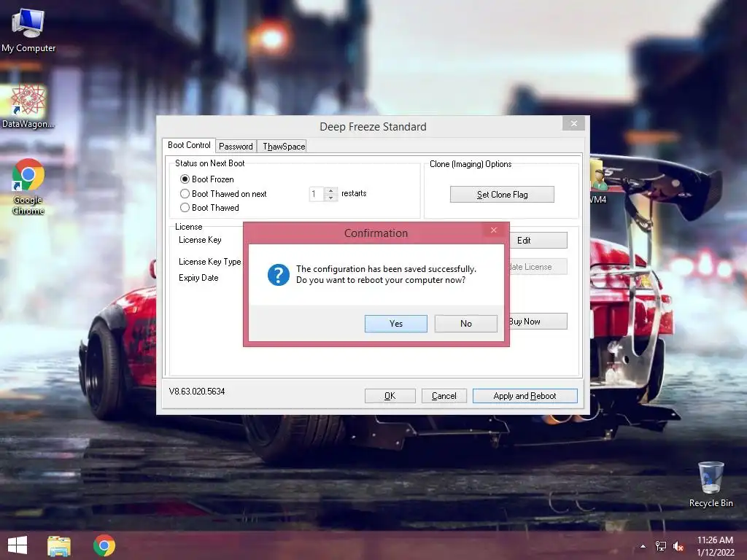Image resolution: width=747 pixels, height=560 pixels.
Task: Select the Boot Thawed radio button
Action: tap(185, 207)
